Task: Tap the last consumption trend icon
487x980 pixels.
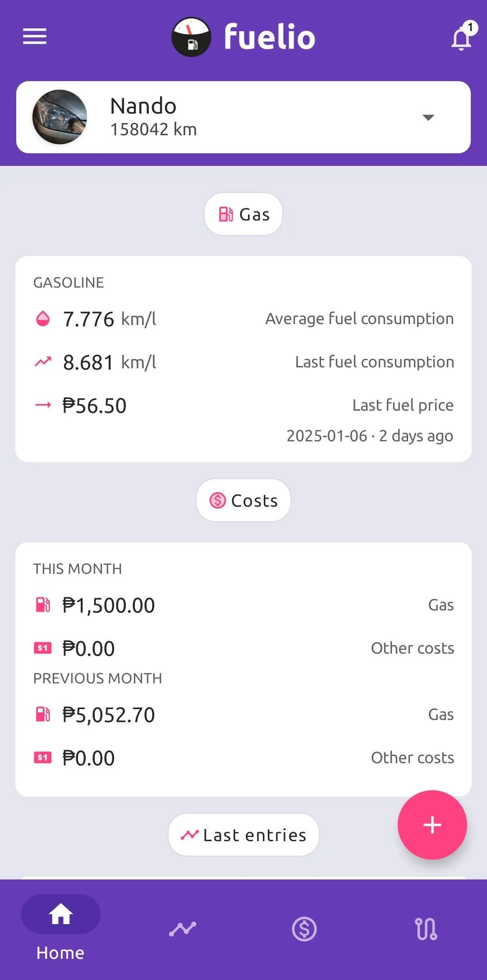Action: pyautogui.click(x=43, y=362)
